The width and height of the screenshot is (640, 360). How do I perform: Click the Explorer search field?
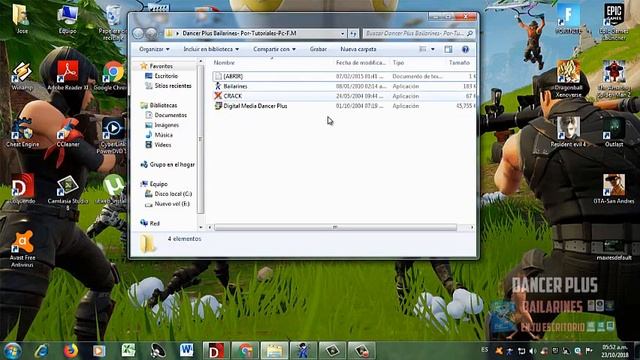point(419,33)
